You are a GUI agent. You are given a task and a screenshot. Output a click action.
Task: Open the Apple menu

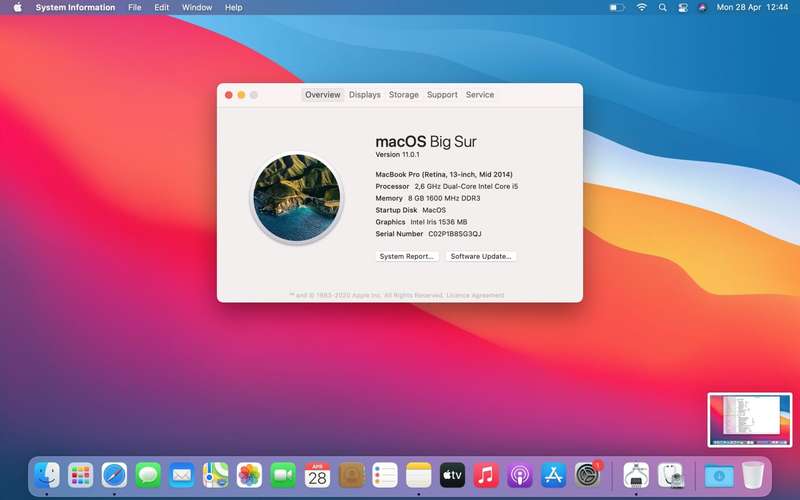(18, 8)
